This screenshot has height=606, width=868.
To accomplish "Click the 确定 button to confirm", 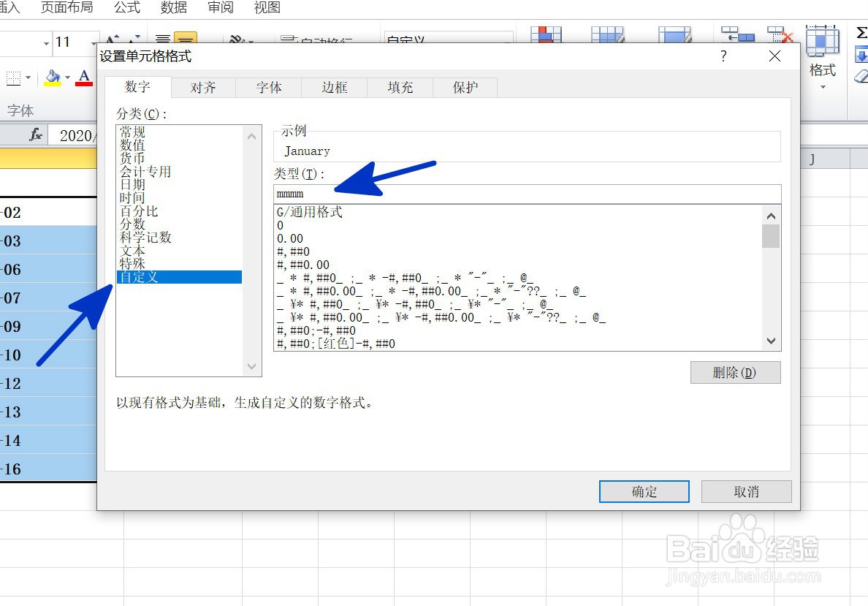I will click(644, 491).
